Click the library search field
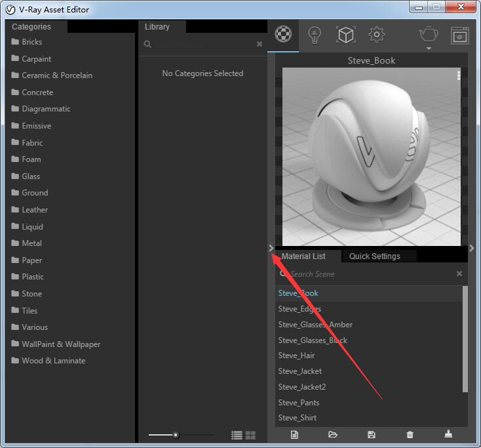This screenshot has width=481, height=448. point(199,44)
